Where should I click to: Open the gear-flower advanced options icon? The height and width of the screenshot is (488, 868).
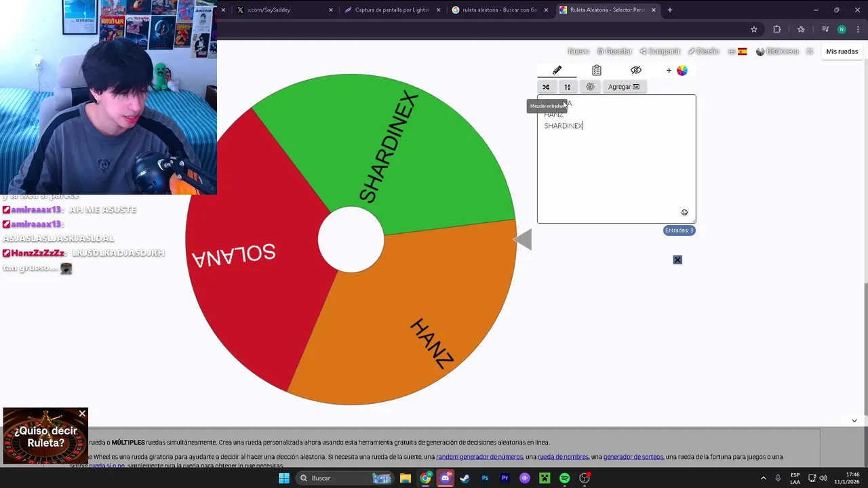590,87
